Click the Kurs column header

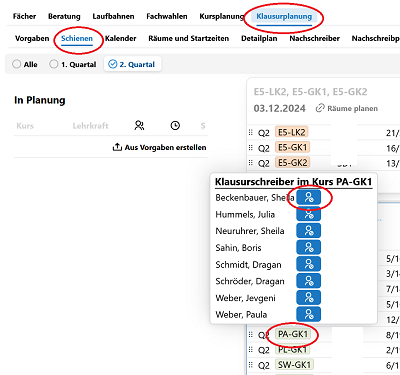pos(25,126)
